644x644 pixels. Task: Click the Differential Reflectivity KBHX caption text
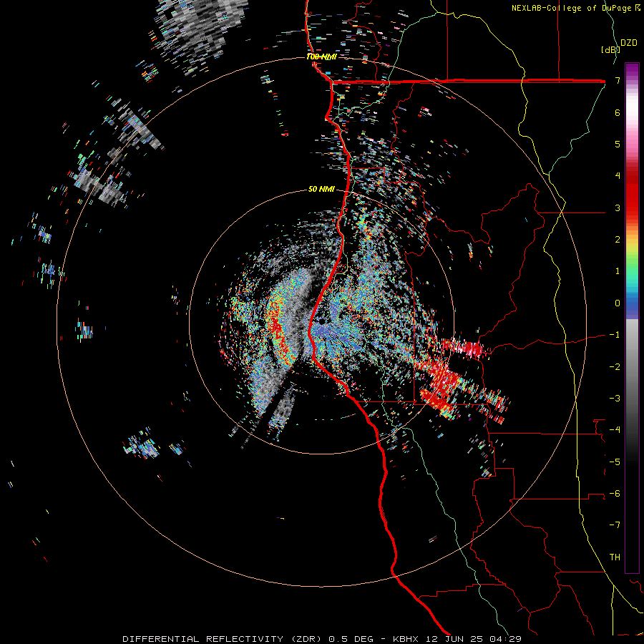click(x=322, y=639)
